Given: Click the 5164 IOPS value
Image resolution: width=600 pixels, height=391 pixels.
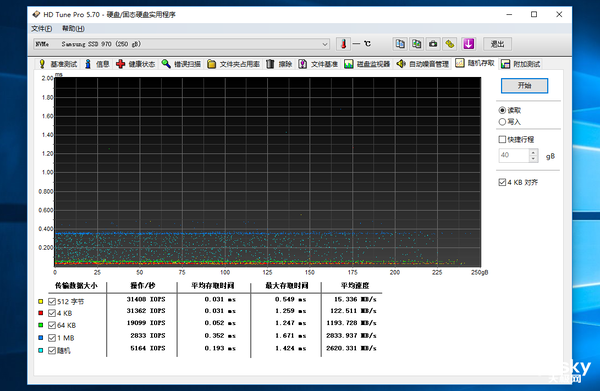Looking at the screenshot, I should coord(148,348).
